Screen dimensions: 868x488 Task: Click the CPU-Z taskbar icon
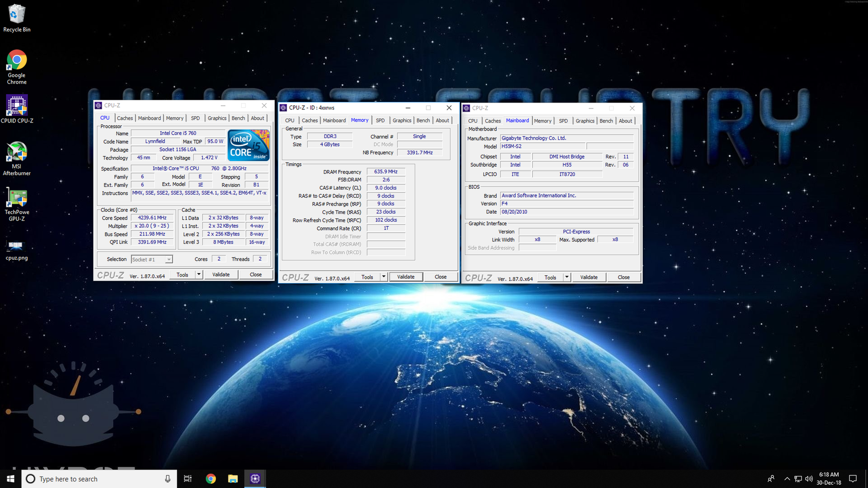pyautogui.click(x=255, y=479)
